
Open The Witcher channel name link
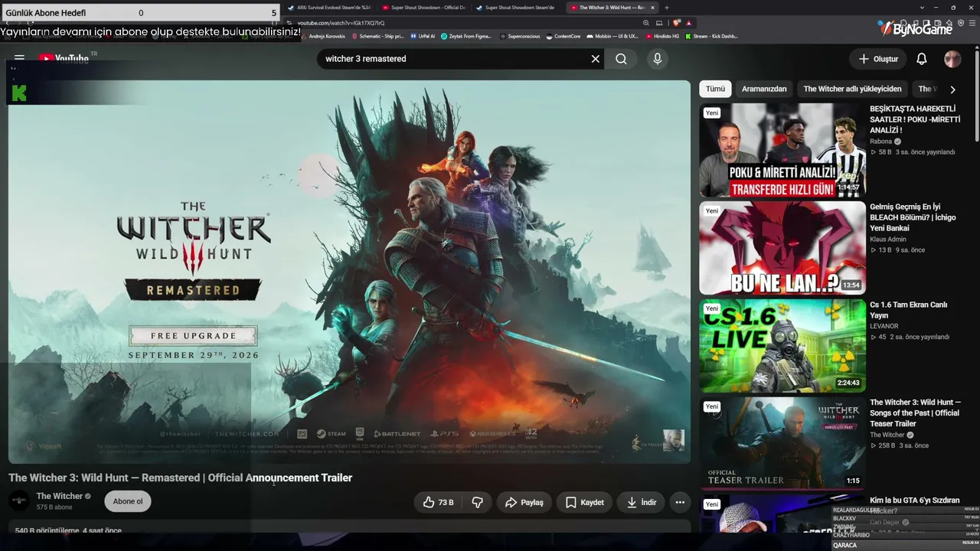coord(60,496)
